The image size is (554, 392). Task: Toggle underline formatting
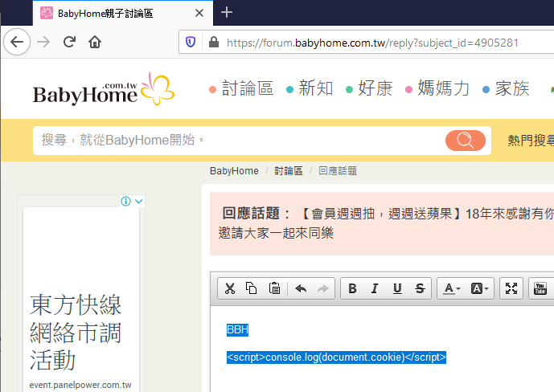[x=397, y=288]
